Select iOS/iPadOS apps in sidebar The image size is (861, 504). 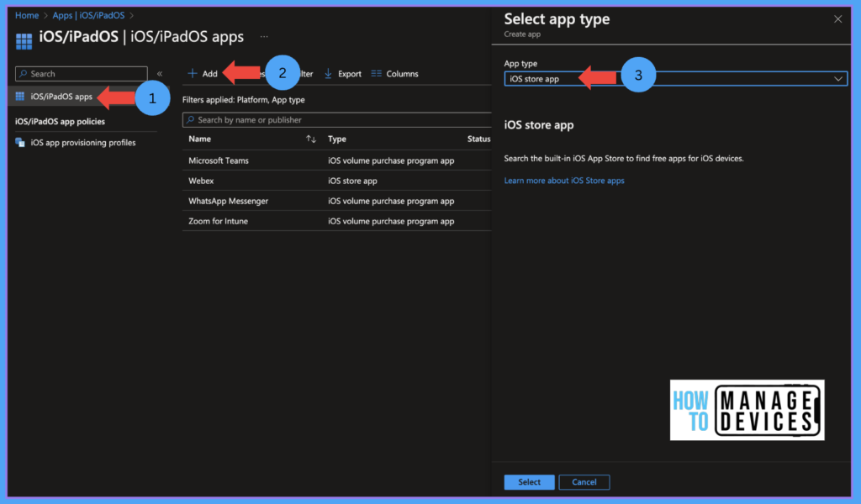(x=61, y=97)
